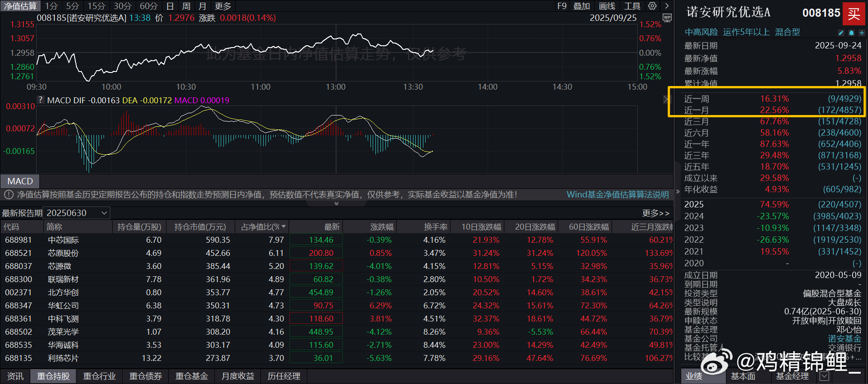Click the toolbar right arrow for more tools

[667, 6]
